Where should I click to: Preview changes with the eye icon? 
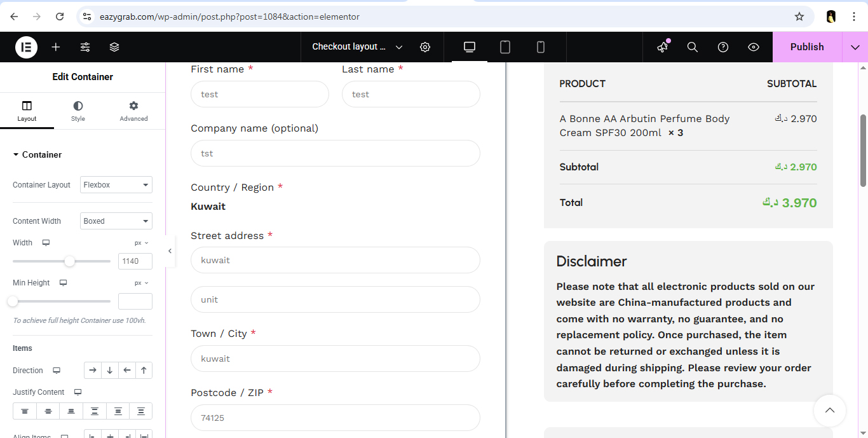(754, 47)
